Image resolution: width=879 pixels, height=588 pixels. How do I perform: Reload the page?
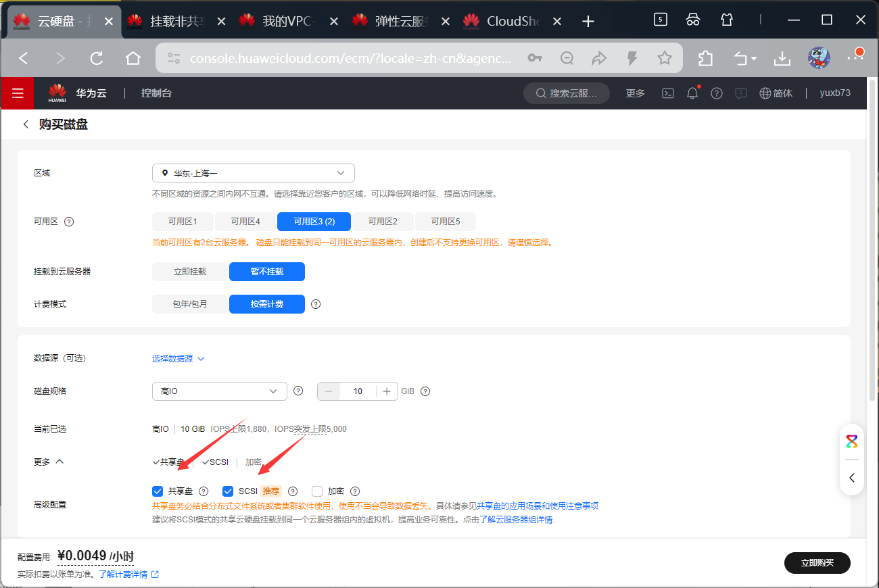pyautogui.click(x=97, y=58)
